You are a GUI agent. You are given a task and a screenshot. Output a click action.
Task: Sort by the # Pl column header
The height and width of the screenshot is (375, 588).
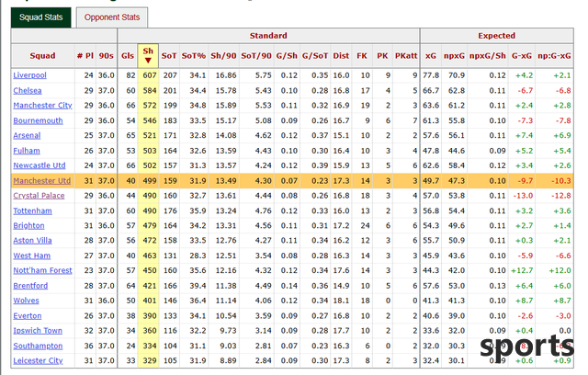click(x=85, y=55)
